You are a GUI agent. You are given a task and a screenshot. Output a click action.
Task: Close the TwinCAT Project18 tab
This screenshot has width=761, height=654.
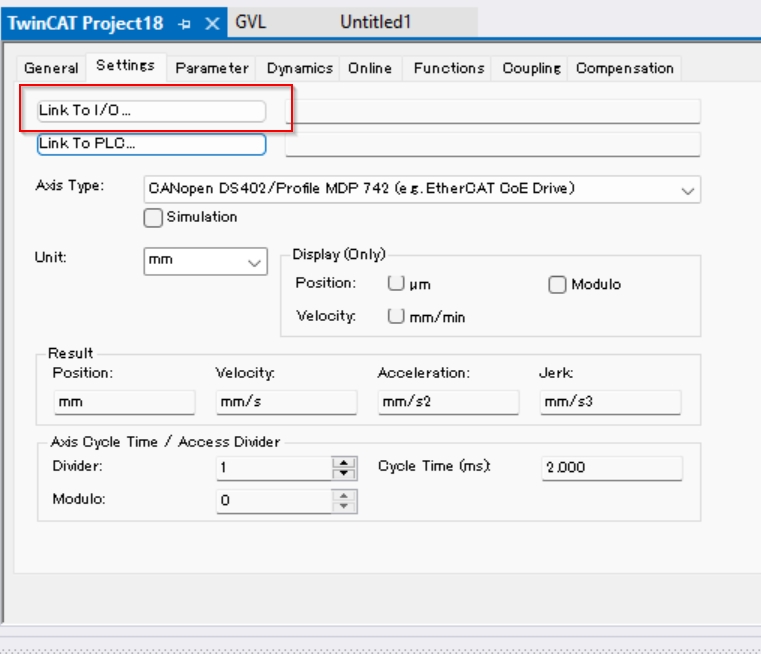(x=212, y=23)
